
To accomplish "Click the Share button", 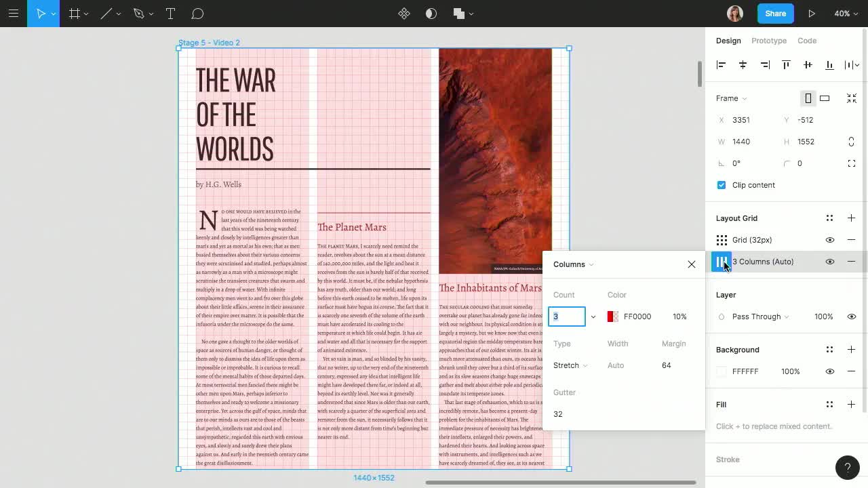I will (775, 14).
